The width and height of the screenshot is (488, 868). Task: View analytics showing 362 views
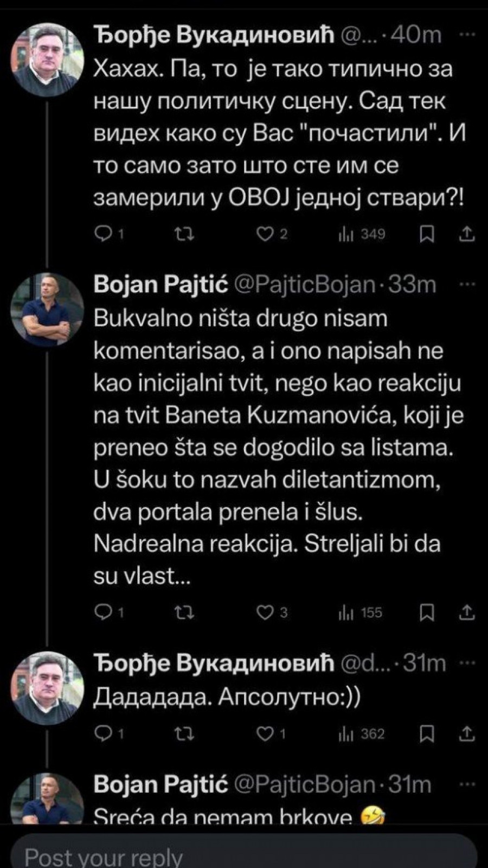point(362,734)
